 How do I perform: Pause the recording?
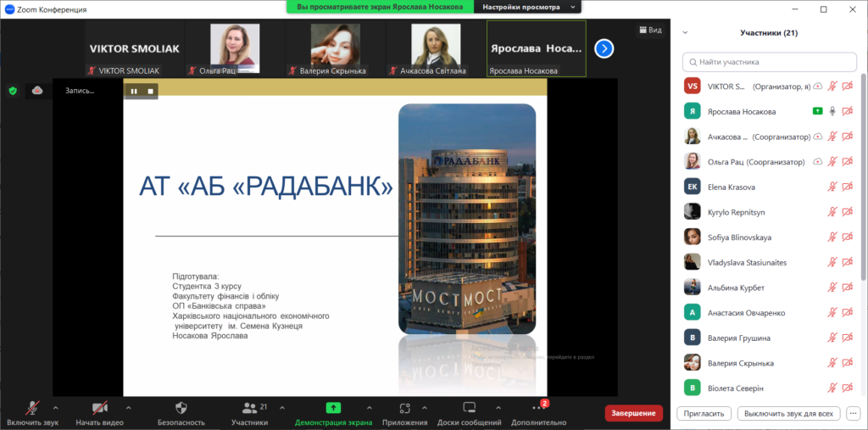tap(134, 91)
